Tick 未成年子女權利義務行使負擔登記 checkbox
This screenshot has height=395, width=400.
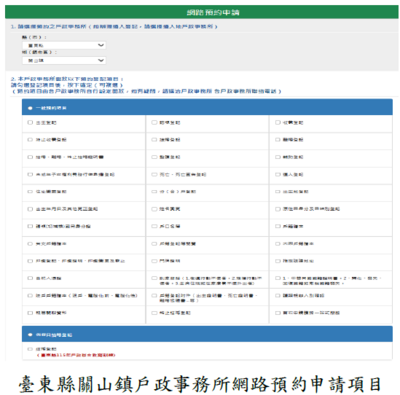pos(30,174)
